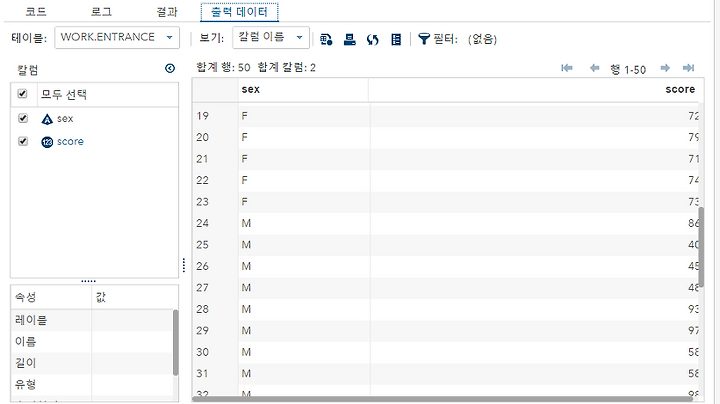Screen dimensions: 720x404
Task: Select the score column in column list
Action: 70,141
